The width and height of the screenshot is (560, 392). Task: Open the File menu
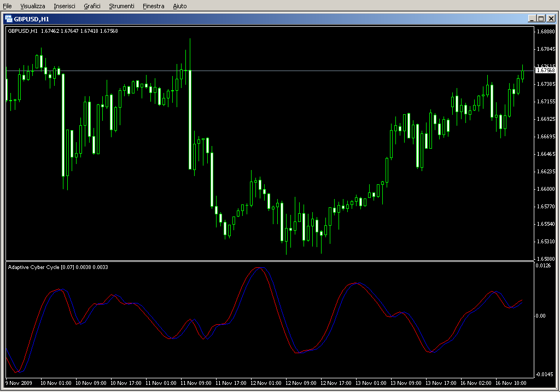(x=7, y=6)
